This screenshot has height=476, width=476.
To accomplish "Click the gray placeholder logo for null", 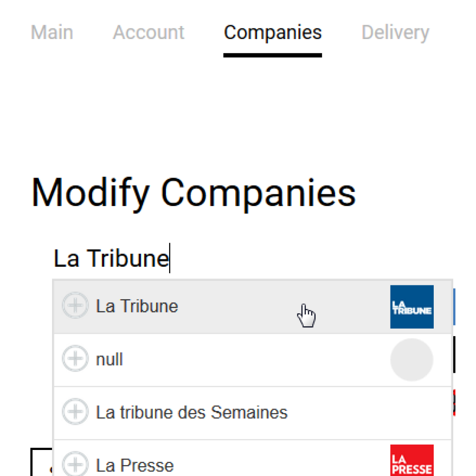I will pyautogui.click(x=412, y=360).
